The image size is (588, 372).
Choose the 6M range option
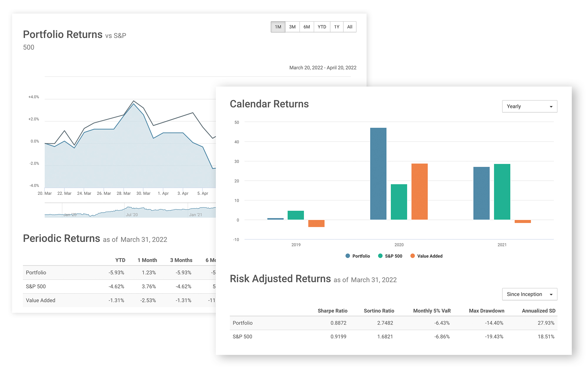(x=307, y=27)
